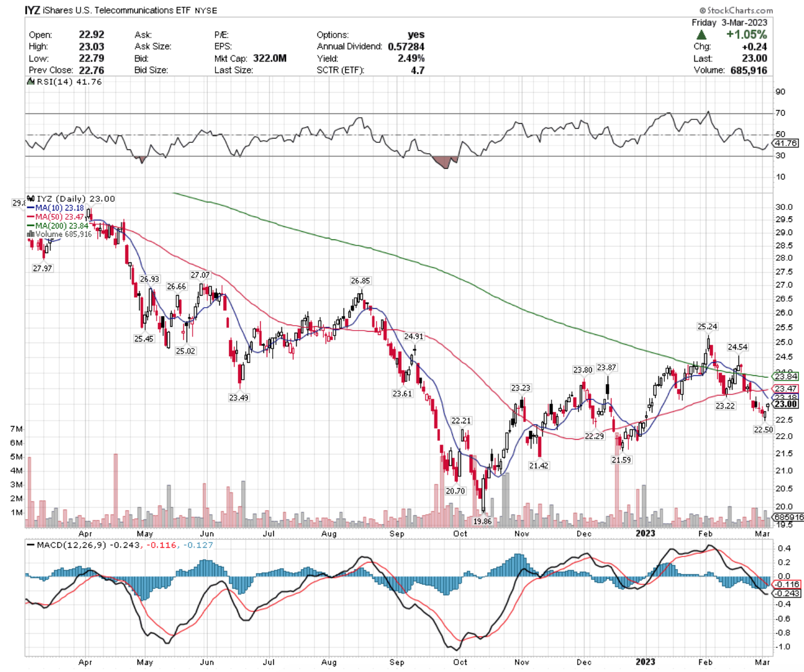Click the 24.91 annotation
Viewport: 804px width, 672px height.
(x=413, y=337)
